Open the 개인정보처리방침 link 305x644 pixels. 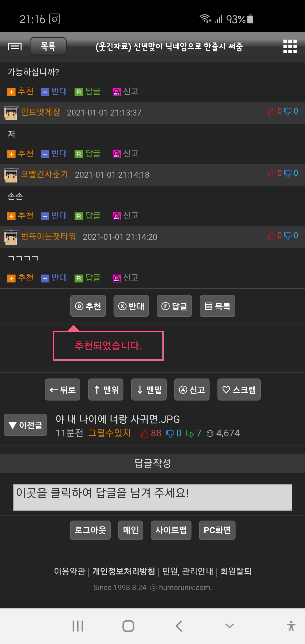click(x=124, y=571)
